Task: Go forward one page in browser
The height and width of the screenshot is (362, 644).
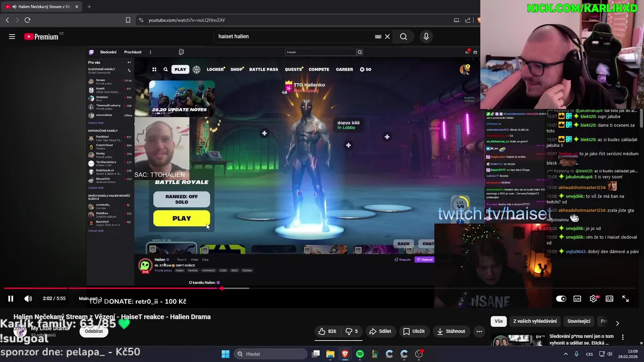Action: coord(17,20)
